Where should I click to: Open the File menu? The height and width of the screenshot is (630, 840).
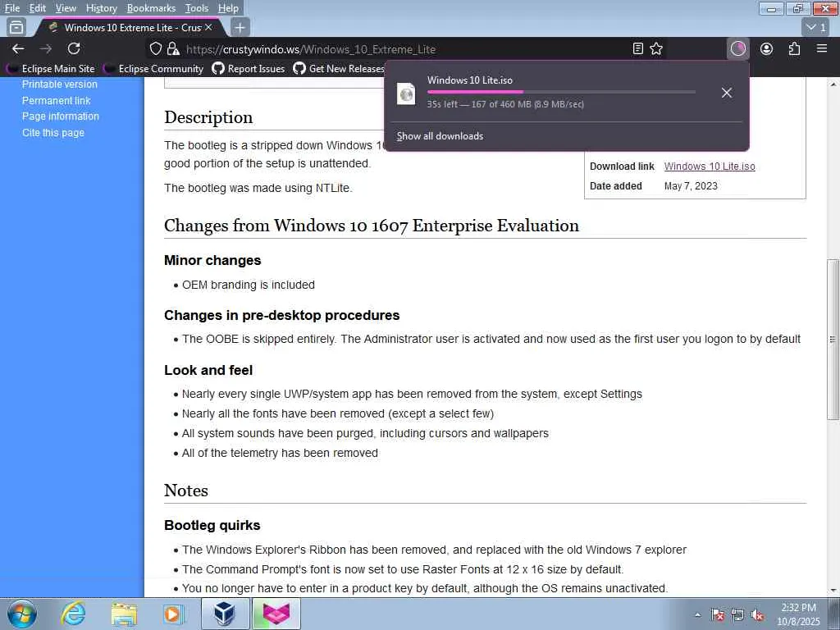(11, 8)
